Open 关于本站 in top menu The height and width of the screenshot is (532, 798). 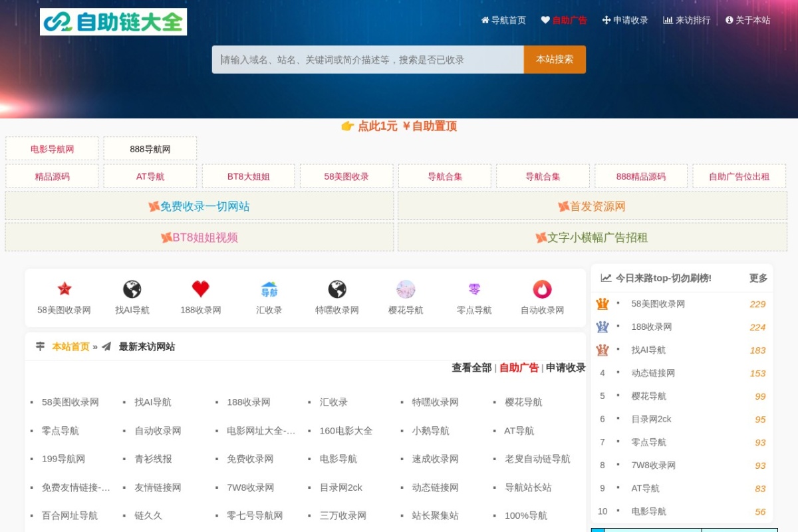[x=748, y=20]
